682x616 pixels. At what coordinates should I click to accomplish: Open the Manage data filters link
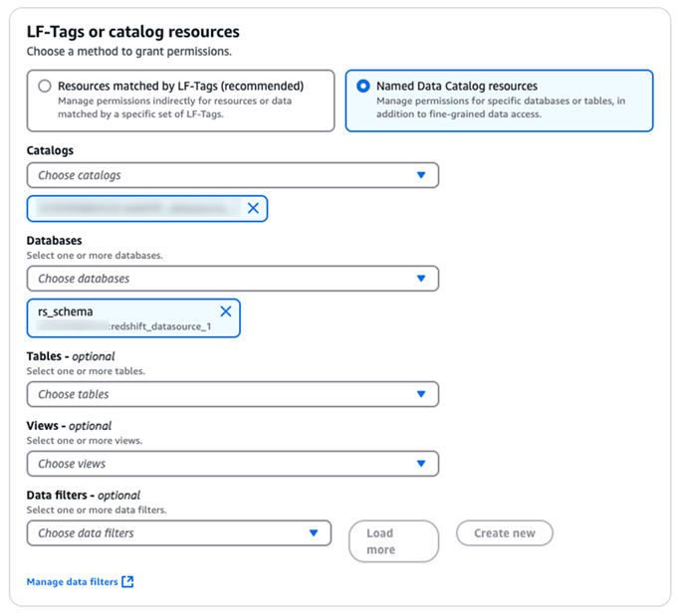pyautogui.click(x=72, y=582)
